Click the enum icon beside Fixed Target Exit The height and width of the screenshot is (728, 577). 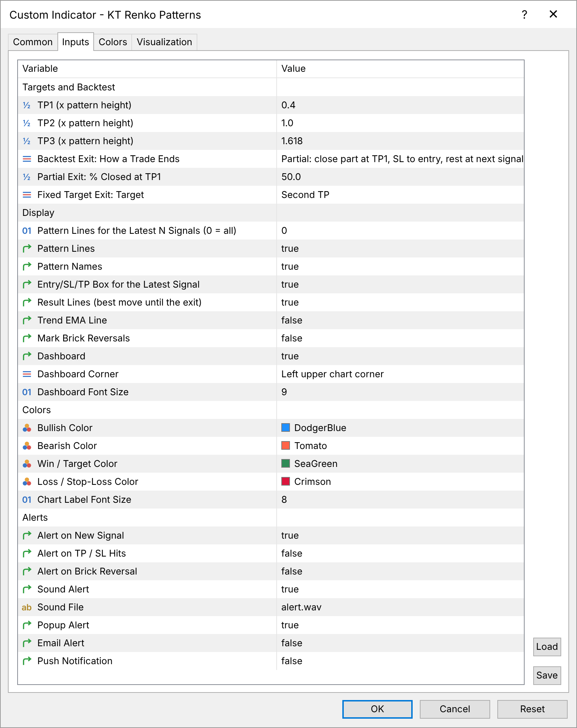(x=27, y=195)
